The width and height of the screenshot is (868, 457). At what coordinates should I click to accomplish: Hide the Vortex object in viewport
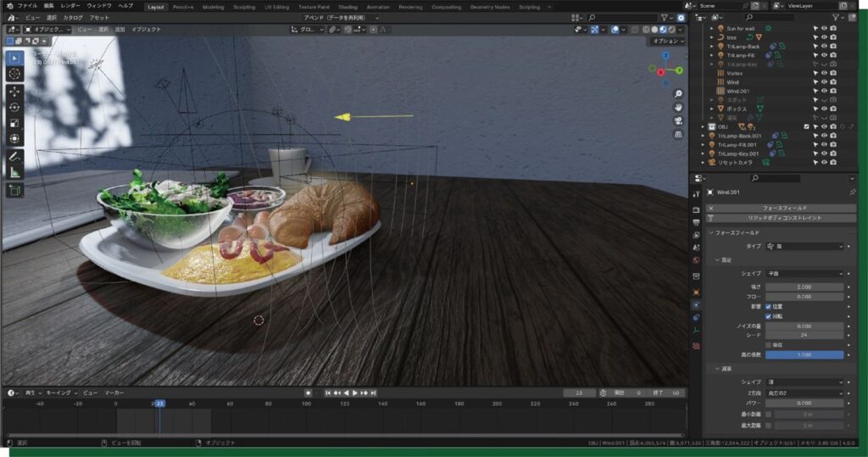[x=824, y=73]
